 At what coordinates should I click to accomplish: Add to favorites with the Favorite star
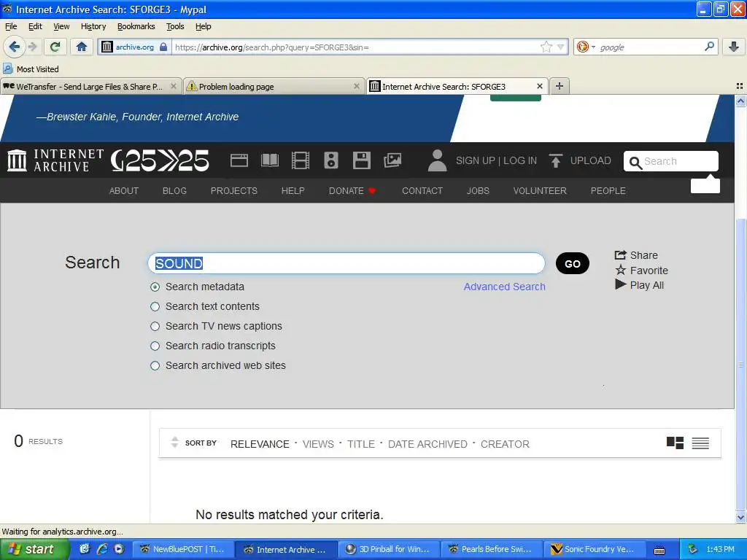tap(642, 271)
